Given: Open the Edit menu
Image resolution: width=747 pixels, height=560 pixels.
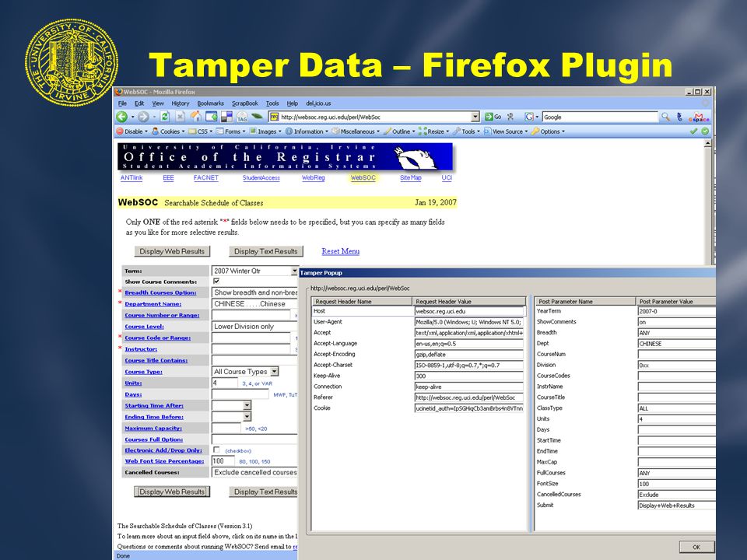Looking at the screenshot, I should point(139,103).
